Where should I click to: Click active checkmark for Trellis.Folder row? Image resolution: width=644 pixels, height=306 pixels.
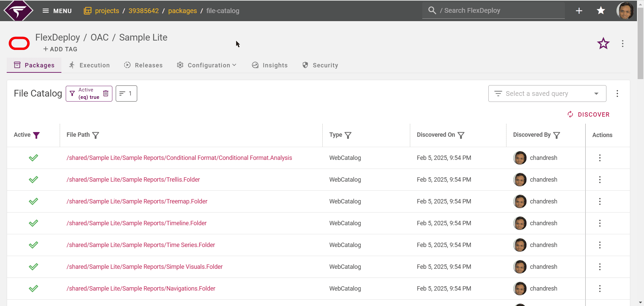[34, 180]
